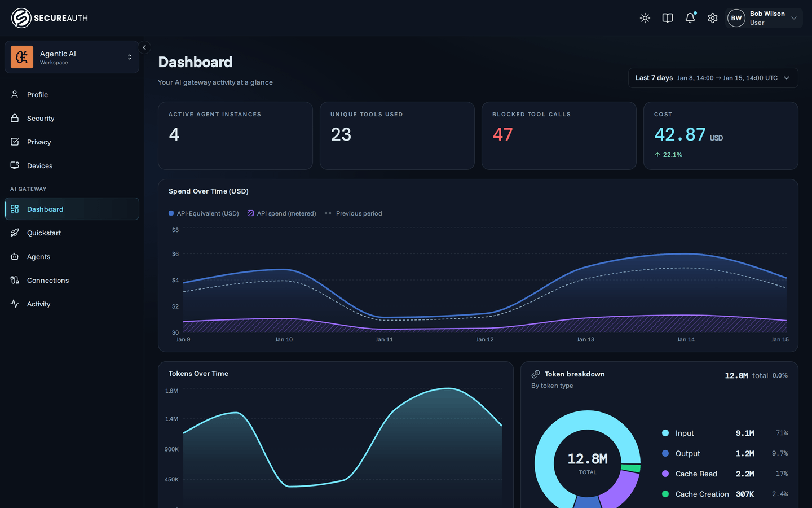Click the Quickstart rocket icon
812x508 pixels.
click(x=15, y=233)
